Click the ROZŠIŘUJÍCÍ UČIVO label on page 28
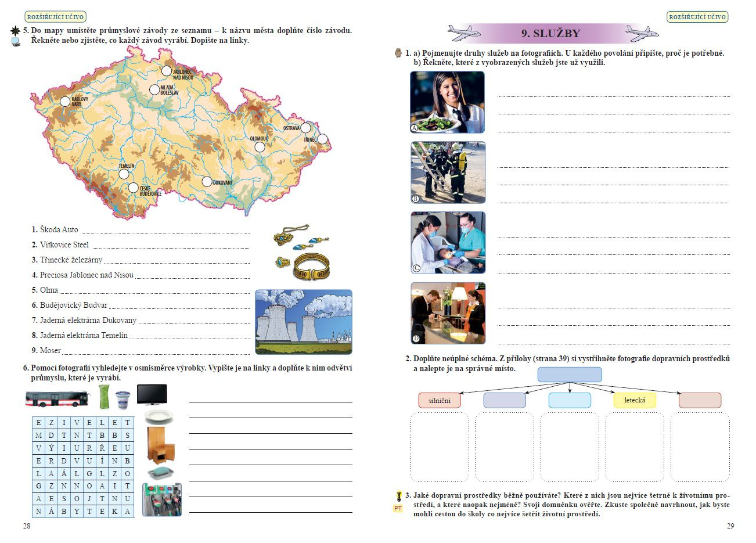The width and height of the screenshot is (756, 543). click(x=56, y=17)
